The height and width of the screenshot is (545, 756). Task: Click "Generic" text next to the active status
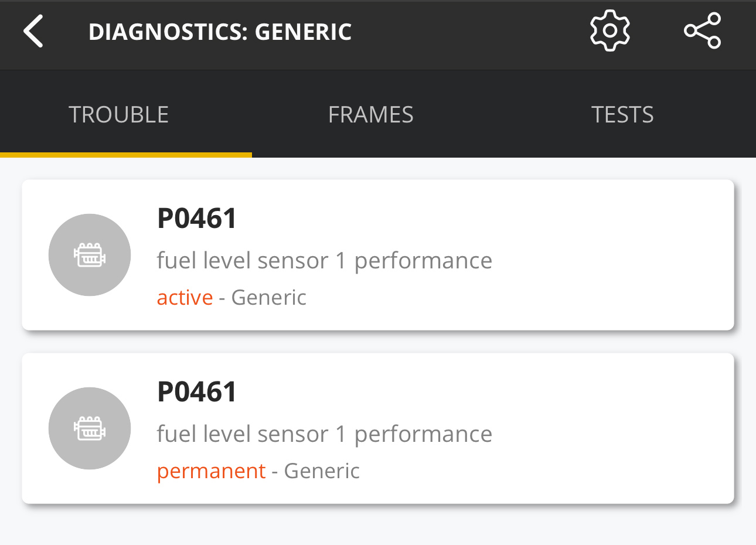pyautogui.click(x=269, y=298)
